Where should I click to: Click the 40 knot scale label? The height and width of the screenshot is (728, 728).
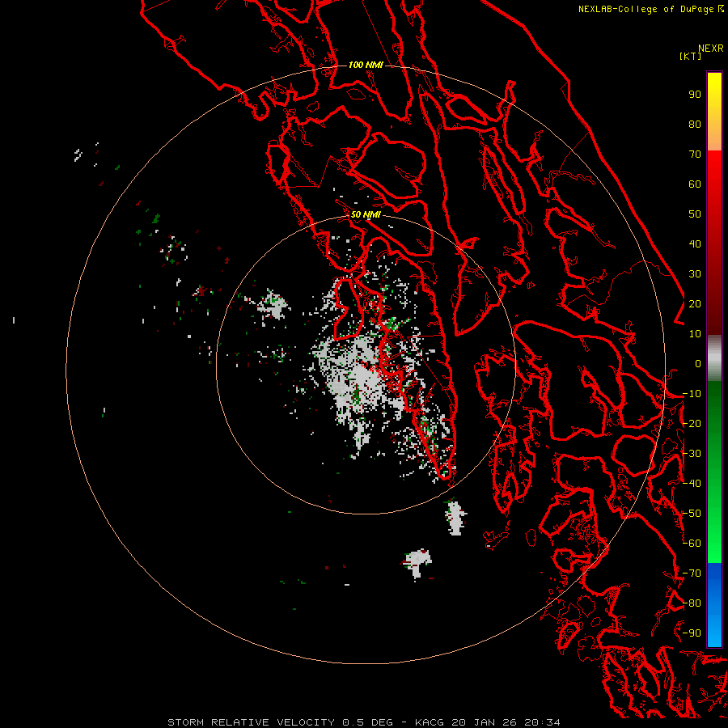[695, 244]
